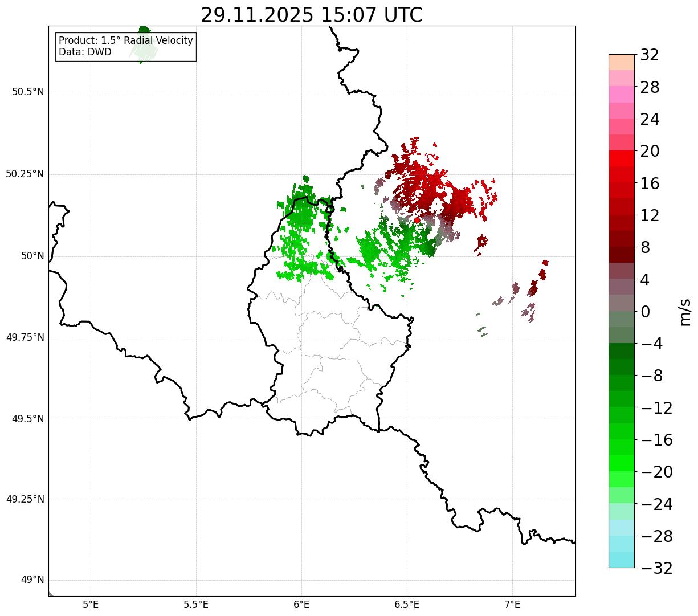Click the colorbar tick label 8

(645, 247)
